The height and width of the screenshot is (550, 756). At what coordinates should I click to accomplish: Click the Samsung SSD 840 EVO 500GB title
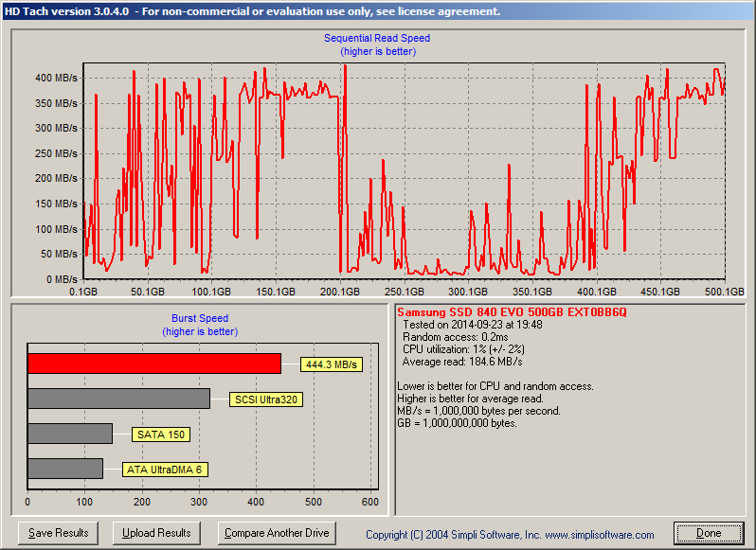click(x=512, y=312)
